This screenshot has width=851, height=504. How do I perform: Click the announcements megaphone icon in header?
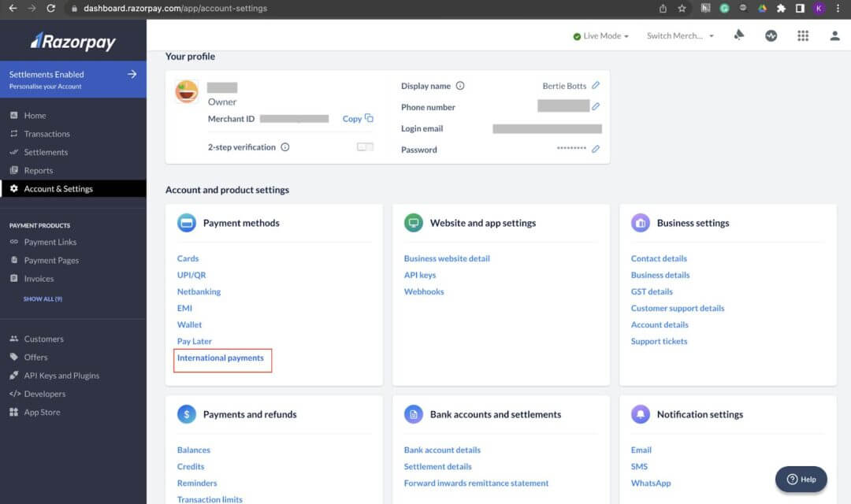pos(738,35)
